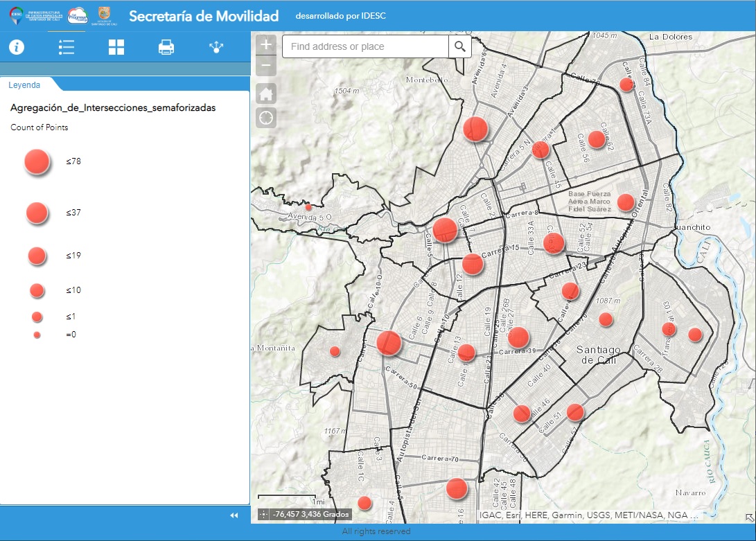Toggle the coordinate capture crosshair near the coordinates display
The width and height of the screenshot is (756, 541).
click(263, 515)
